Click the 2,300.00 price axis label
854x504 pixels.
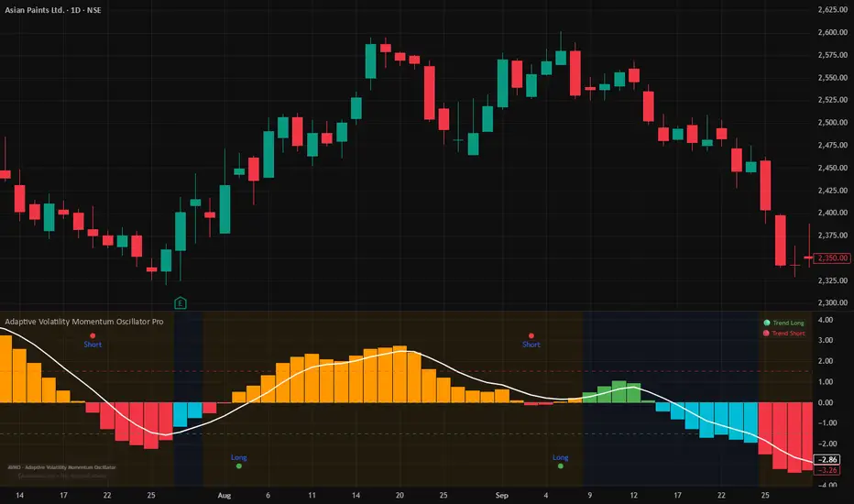tap(833, 302)
